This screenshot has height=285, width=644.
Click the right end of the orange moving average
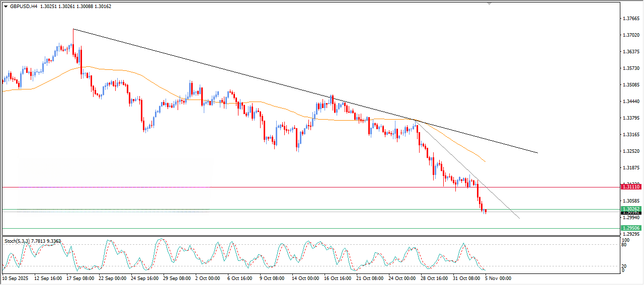(x=485, y=161)
